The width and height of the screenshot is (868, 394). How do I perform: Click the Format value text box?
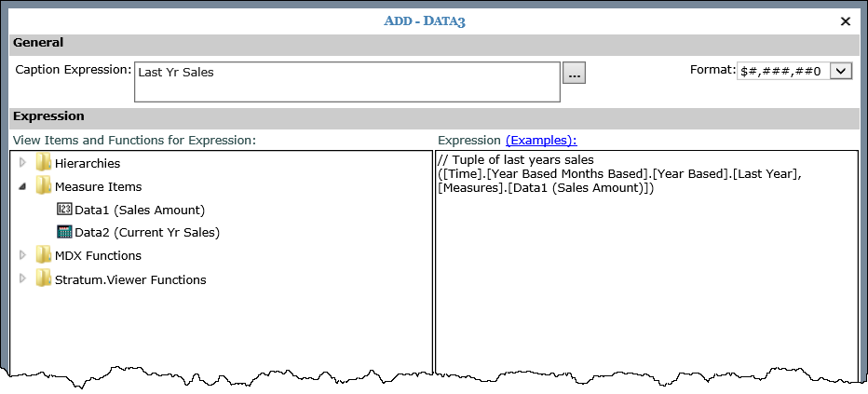(782, 71)
